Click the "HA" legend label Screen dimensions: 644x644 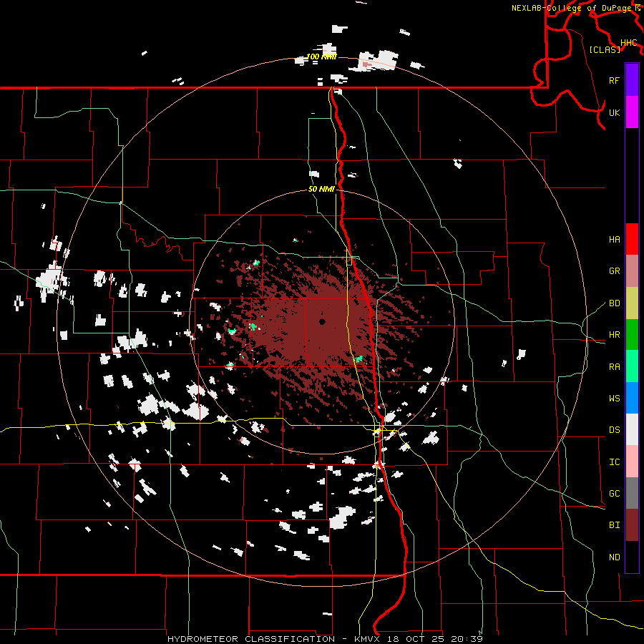coord(614,240)
